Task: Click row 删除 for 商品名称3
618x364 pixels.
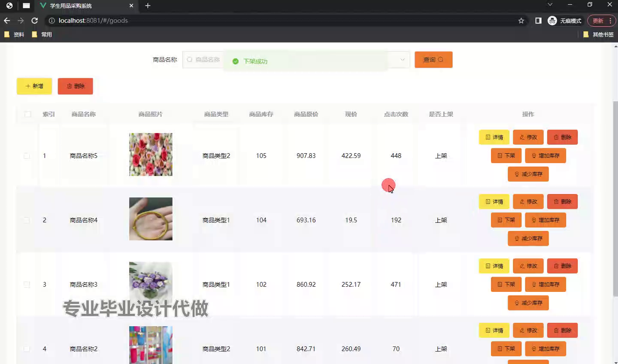Action: (x=563, y=266)
